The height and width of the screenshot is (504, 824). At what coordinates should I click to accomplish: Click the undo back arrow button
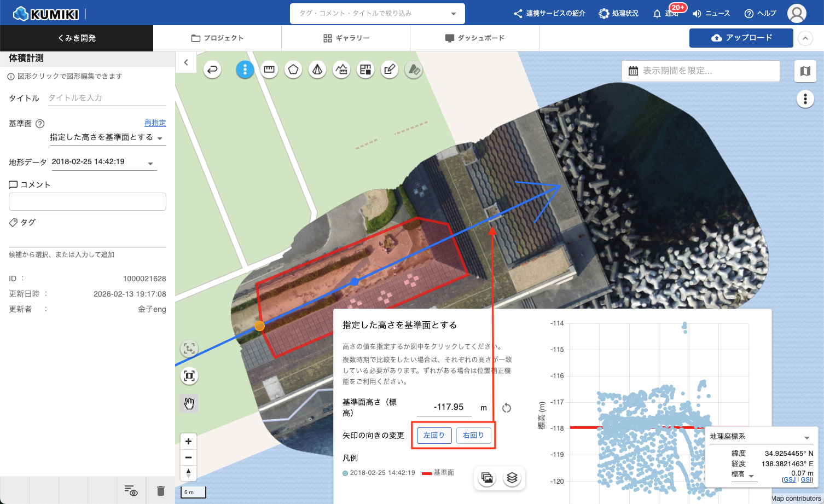click(212, 69)
